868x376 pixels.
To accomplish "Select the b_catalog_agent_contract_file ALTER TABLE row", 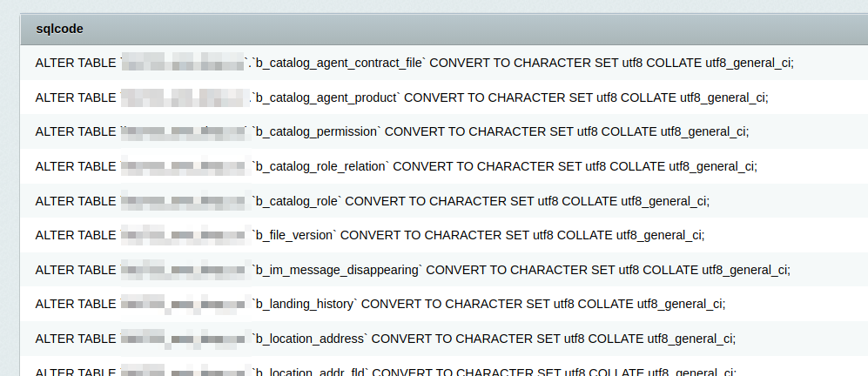I will [x=444, y=63].
